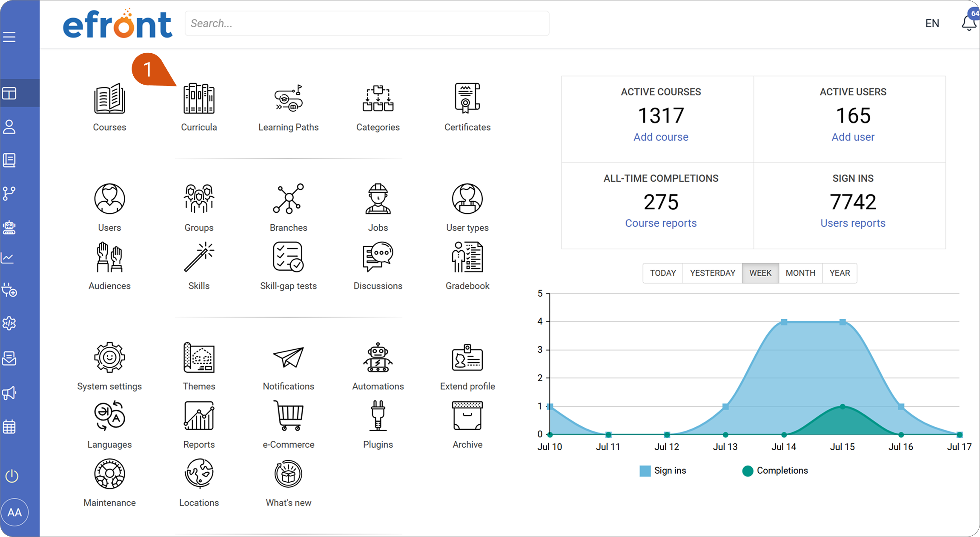Open the Gradebook icon

467,257
